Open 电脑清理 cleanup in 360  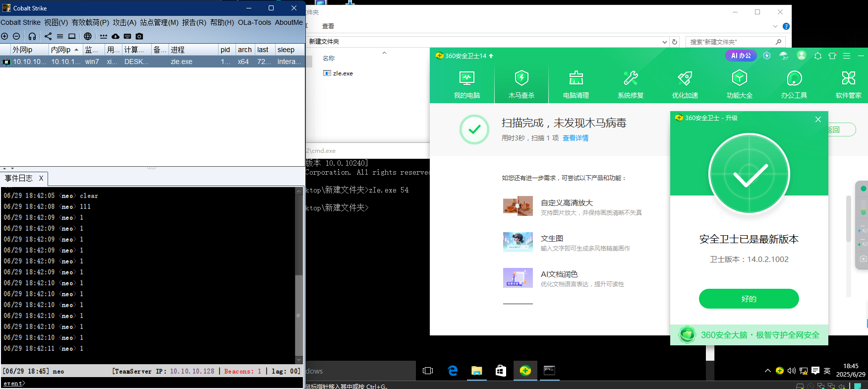click(576, 84)
